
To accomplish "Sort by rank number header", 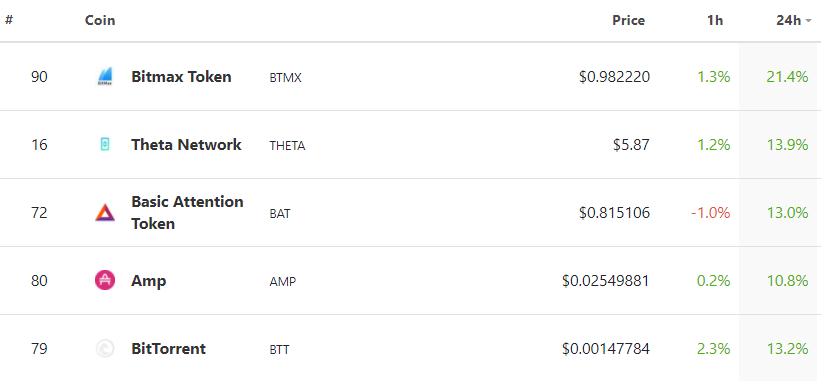I will [x=9, y=20].
